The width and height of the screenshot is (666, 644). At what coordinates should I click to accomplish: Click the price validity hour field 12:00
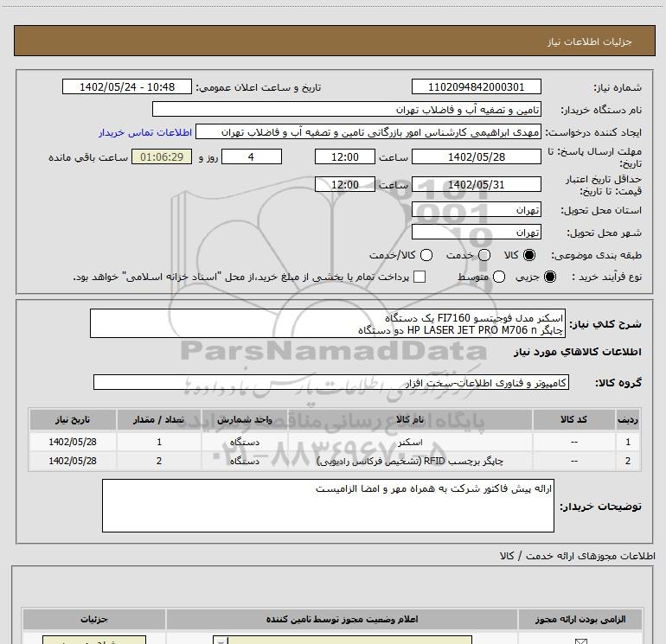(345, 184)
